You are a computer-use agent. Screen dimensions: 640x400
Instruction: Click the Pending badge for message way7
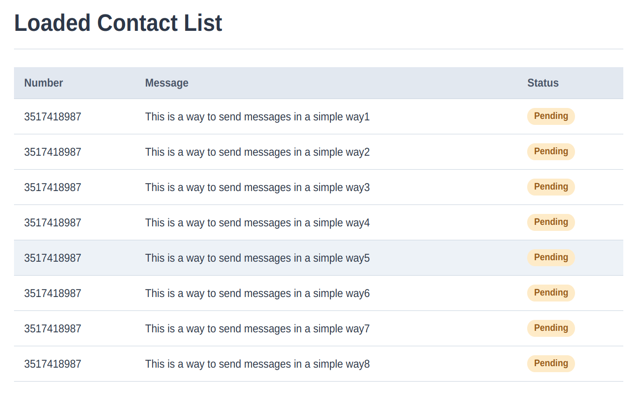click(x=551, y=328)
